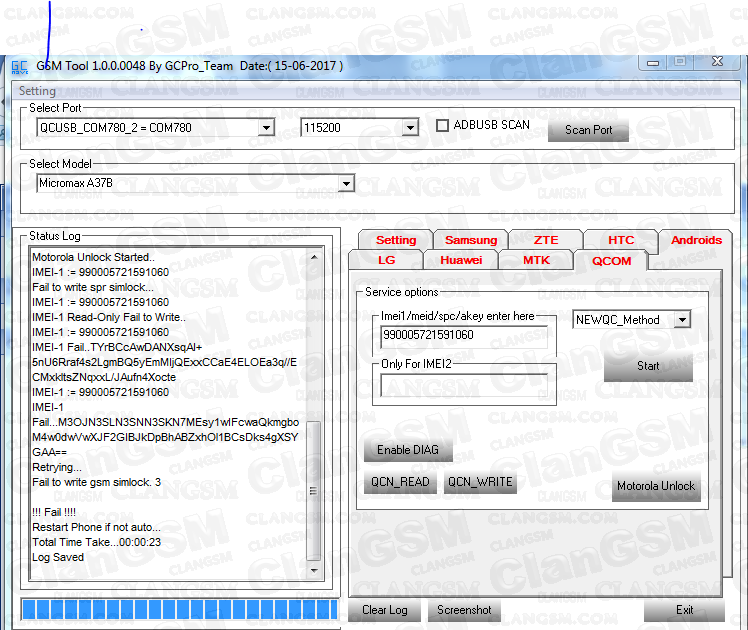The image size is (748, 630).
Task: Click the 'Motorola Unlock Started..' log line
Action: click(x=94, y=257)
